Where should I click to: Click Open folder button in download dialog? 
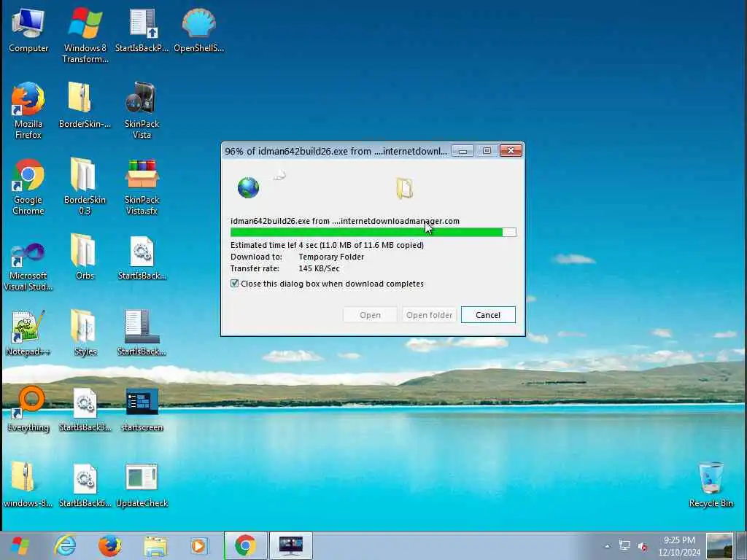point(429,315)
